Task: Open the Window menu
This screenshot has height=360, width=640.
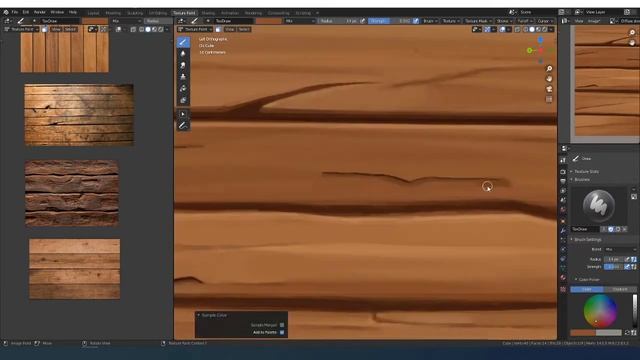Action: [x=57, y=12]
